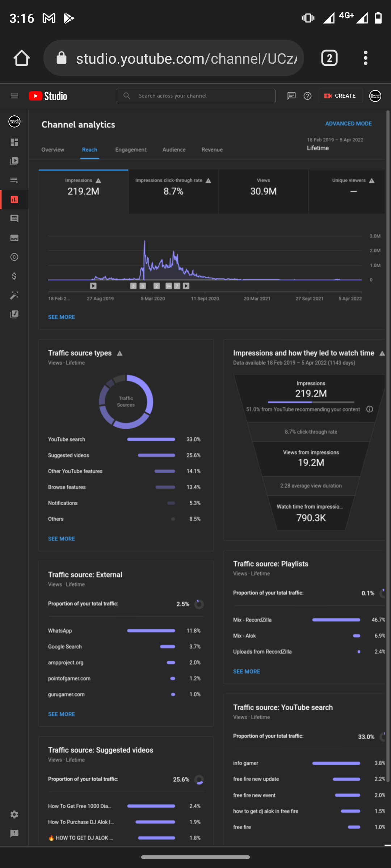Click the free fire new update search term
This screenshot has width=391, height=868.
(256, 779)
